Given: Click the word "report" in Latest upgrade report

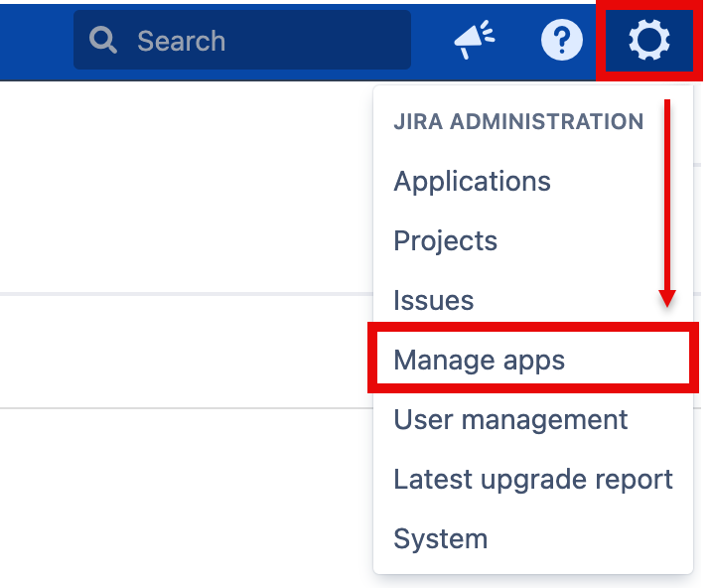Looking at the screenshot, I should click(626, 480).
